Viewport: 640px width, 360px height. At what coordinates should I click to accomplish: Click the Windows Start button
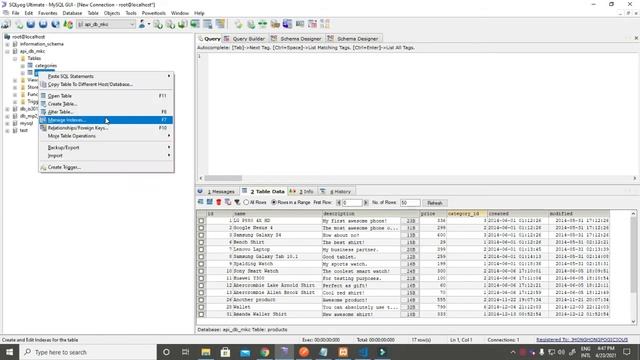9,352
